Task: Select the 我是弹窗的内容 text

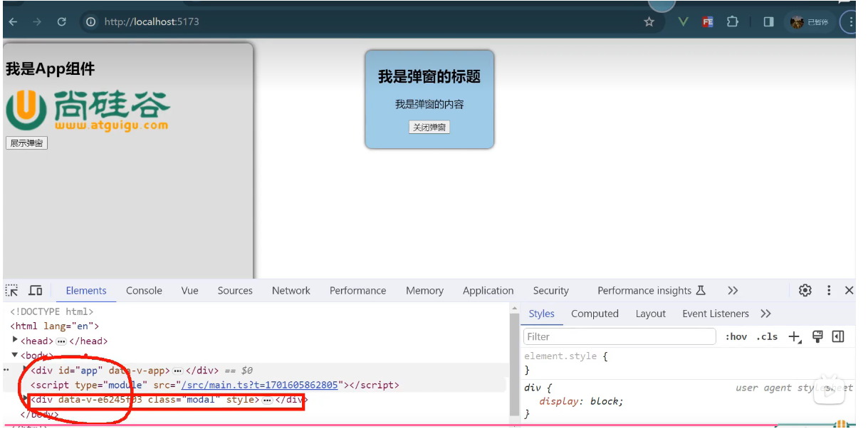Action: [429, 104]
